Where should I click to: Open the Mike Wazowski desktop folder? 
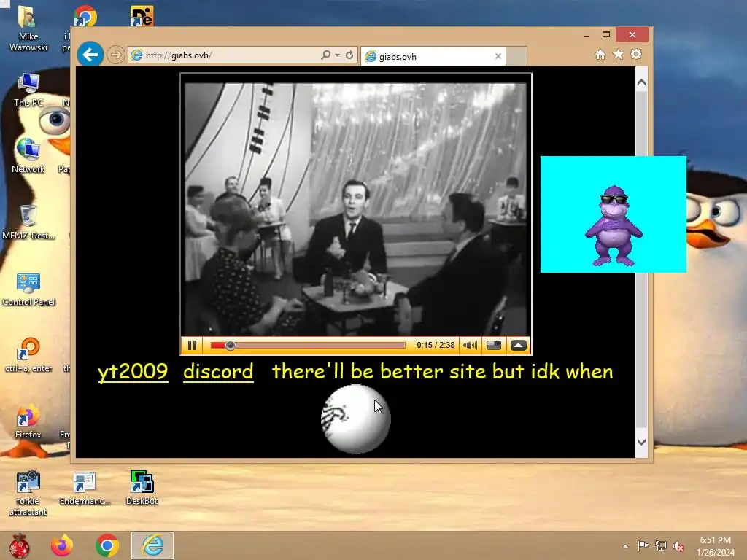click(x=28, y=28)
